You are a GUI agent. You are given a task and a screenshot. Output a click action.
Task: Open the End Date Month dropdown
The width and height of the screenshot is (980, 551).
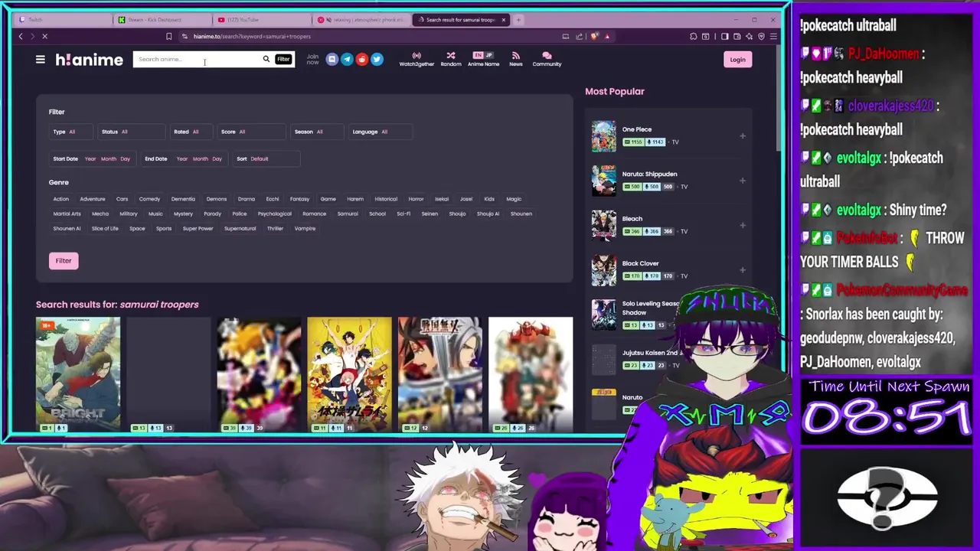(x=200, y=158)
